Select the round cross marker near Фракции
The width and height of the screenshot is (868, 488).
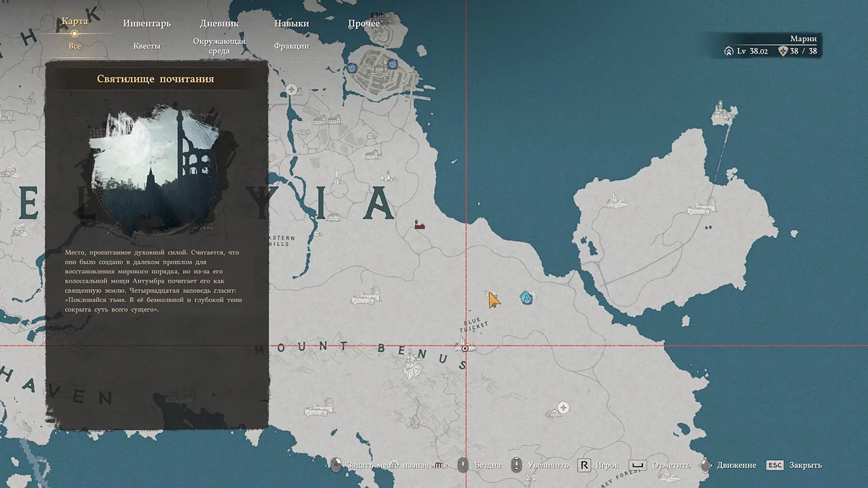292,90
